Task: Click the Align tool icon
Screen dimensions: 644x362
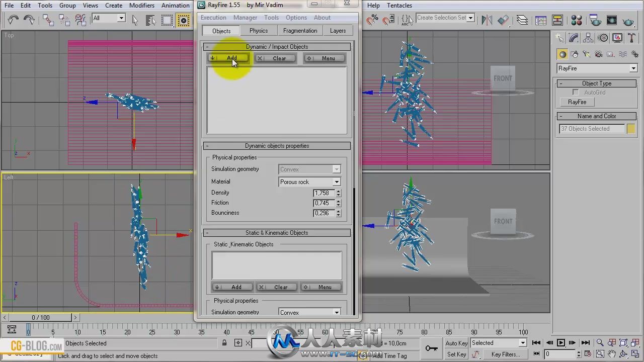Action: point(503,20)
